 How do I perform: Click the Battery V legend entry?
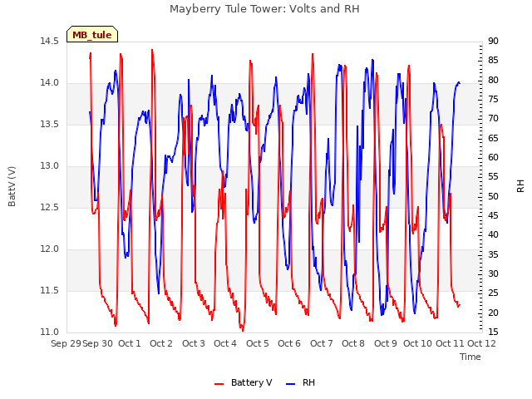click(244, 382)
